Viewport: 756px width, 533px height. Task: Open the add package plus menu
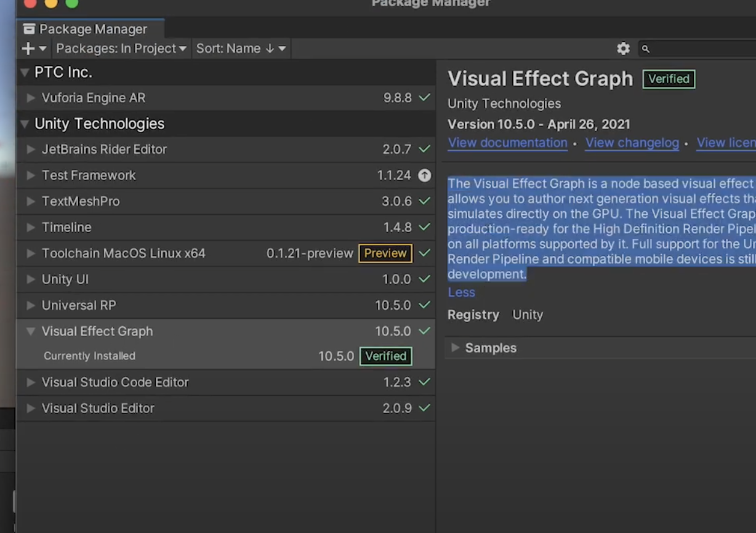(34, 49)
